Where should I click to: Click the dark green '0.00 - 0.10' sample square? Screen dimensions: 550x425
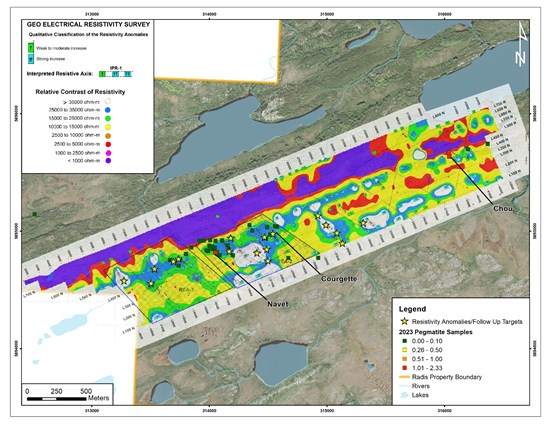click(404, 341)
